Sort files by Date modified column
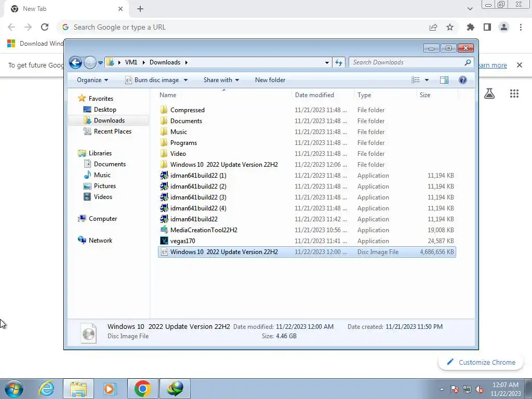This screenshot has height=399, width=532. (322, 95)
